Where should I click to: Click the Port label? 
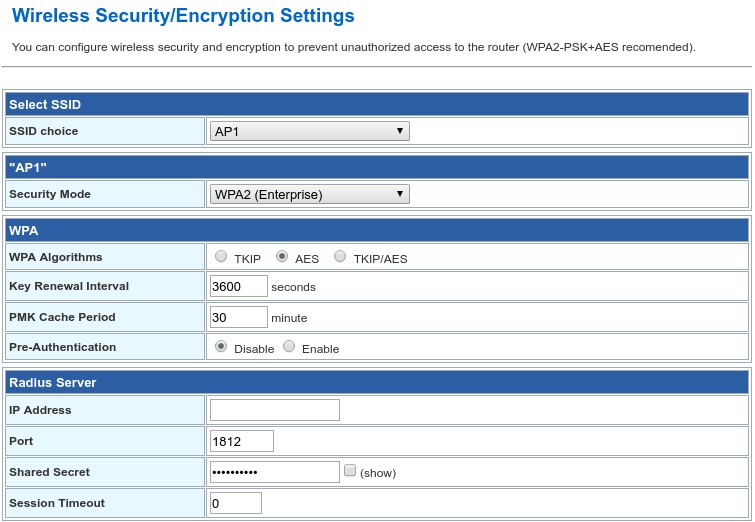tap(21, 441)
